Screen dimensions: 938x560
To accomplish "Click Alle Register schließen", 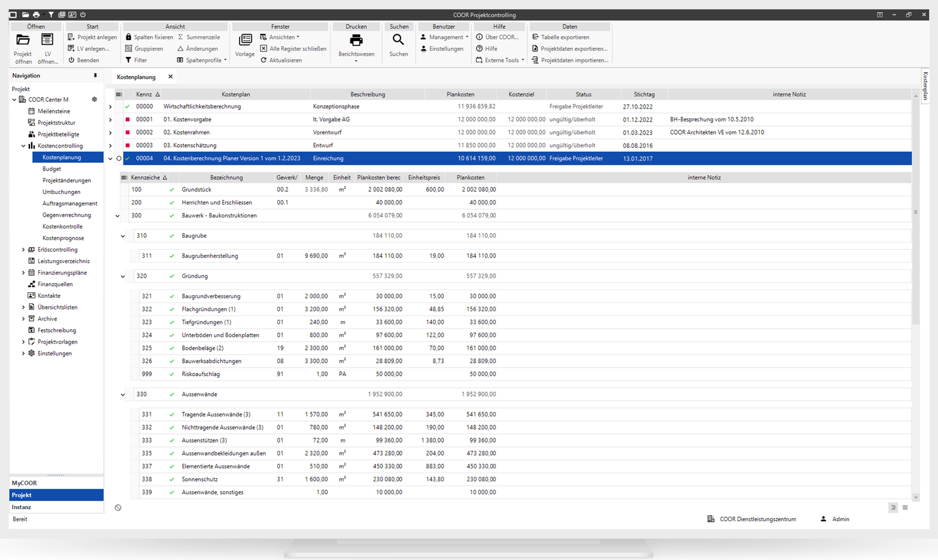I will pos(293,49).
